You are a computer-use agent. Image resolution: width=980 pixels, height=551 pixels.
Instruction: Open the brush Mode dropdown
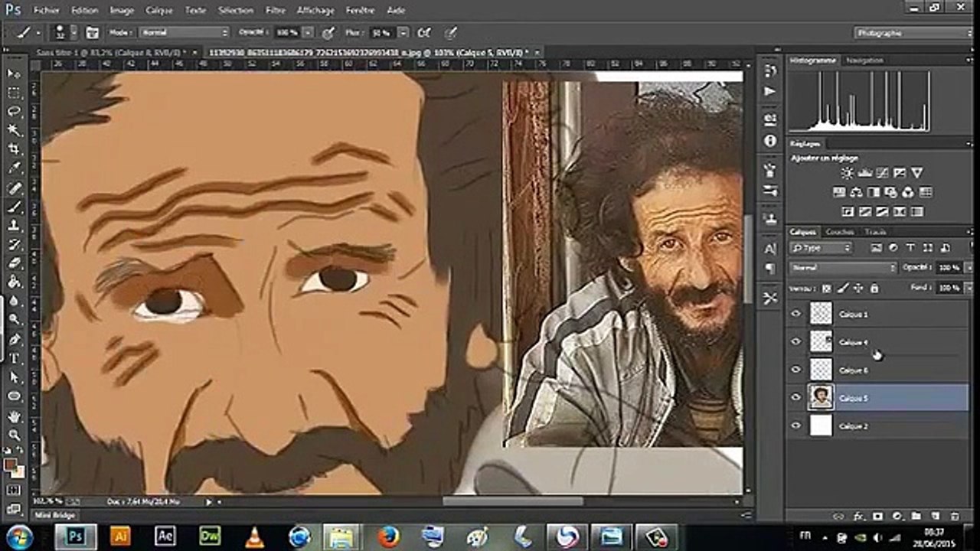point(182,33)
